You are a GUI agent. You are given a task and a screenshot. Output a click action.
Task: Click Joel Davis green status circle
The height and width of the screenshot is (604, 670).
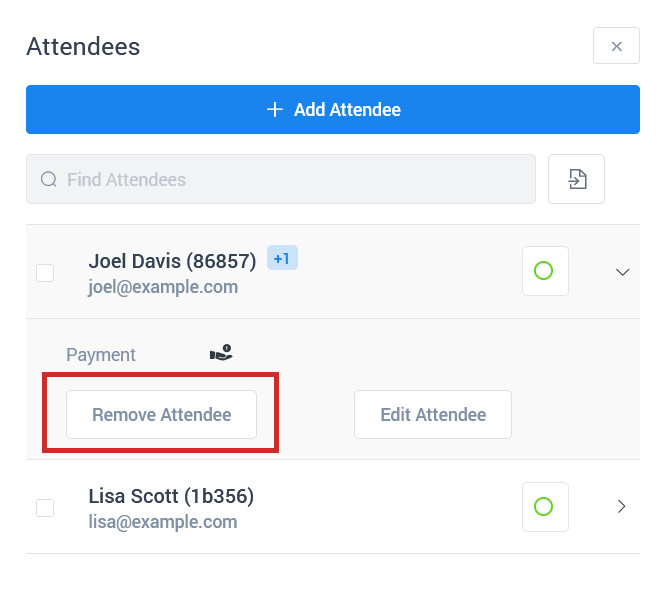[x=545, y=271]
